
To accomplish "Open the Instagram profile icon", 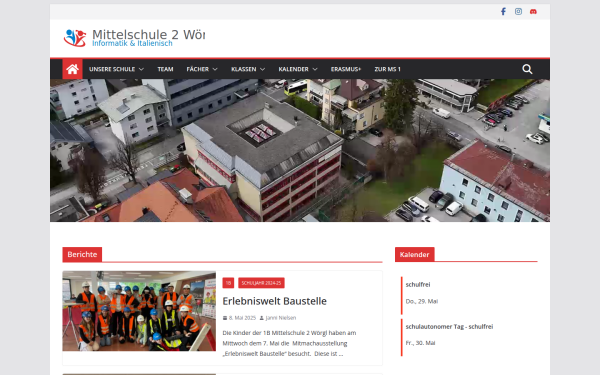I will point(518,11).
